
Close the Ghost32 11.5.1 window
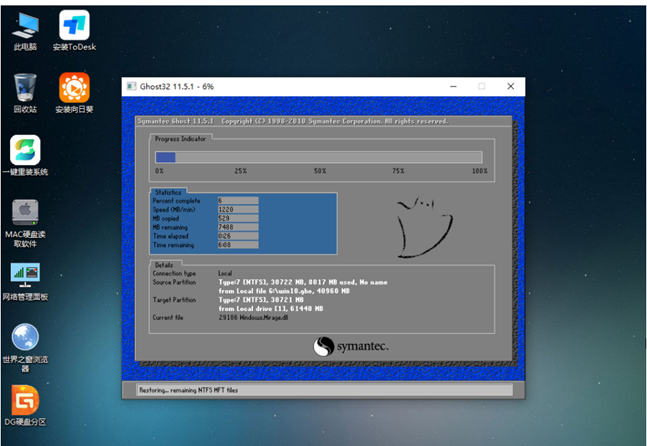pos(510,87)
